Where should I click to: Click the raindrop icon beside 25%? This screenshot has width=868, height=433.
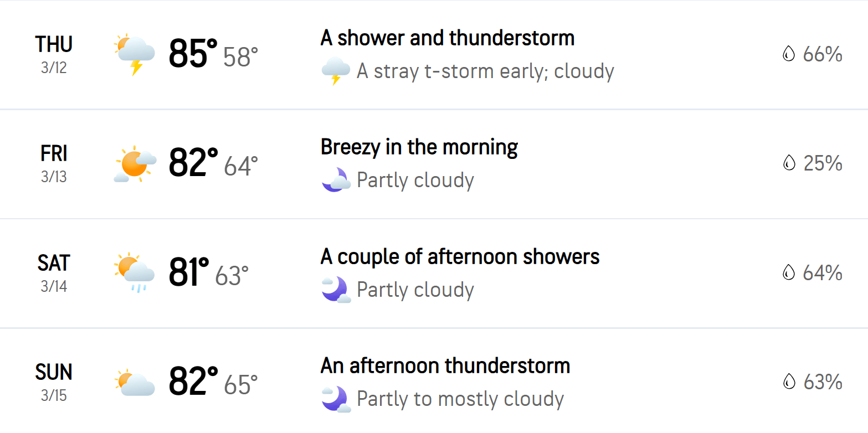pos(788,163)
